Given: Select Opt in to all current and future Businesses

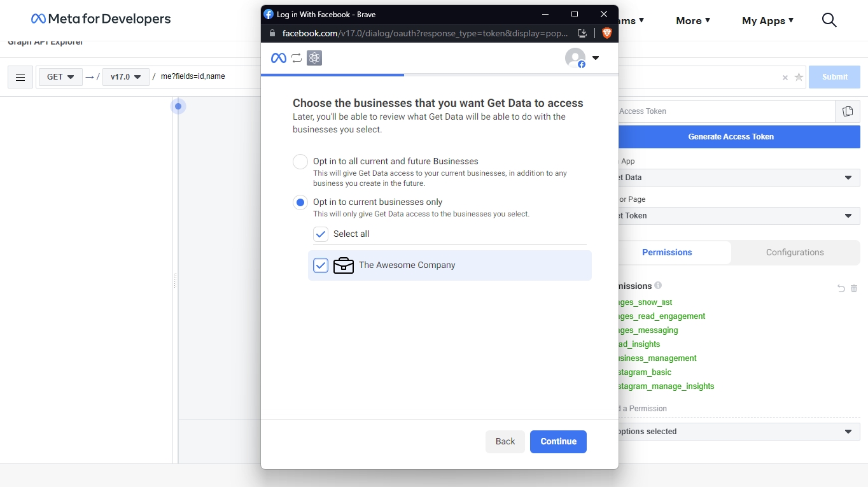Looking at the screenshot, I should pyautogui.click(x=300, y=162).
